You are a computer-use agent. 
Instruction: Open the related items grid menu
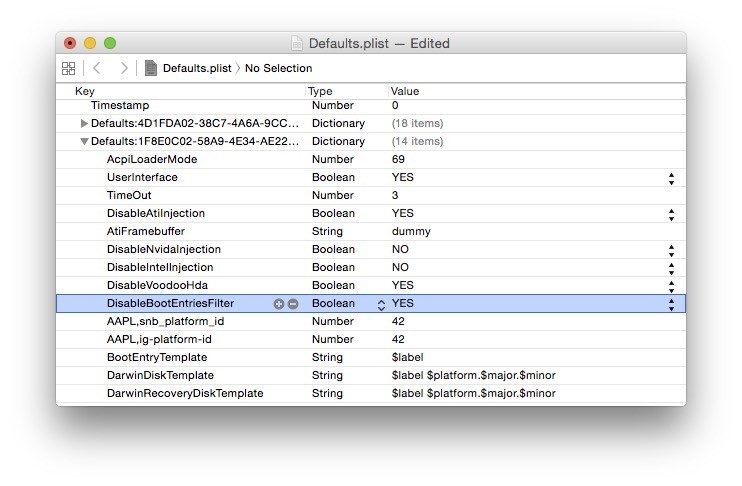tap(68, 68)
